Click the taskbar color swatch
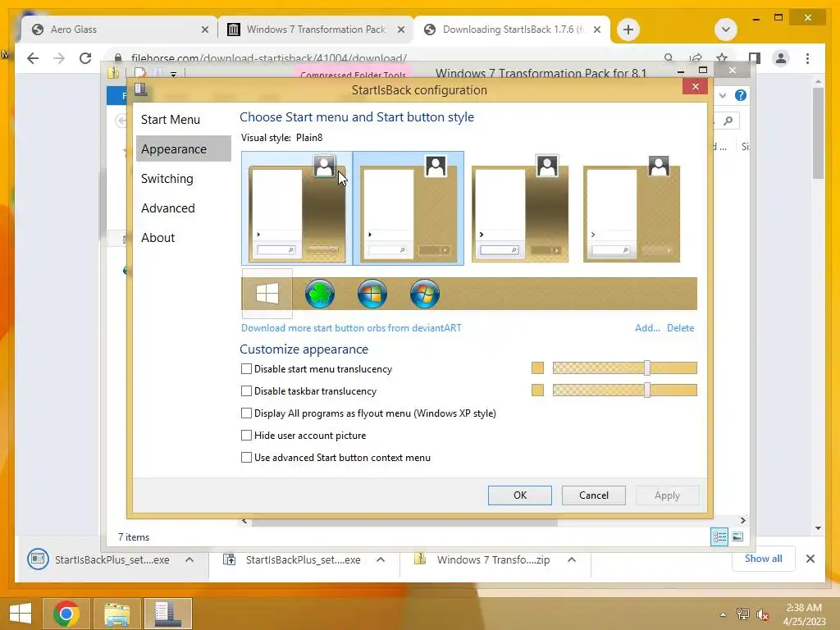This screenshot has height=630, width=840. pos(537,390)
